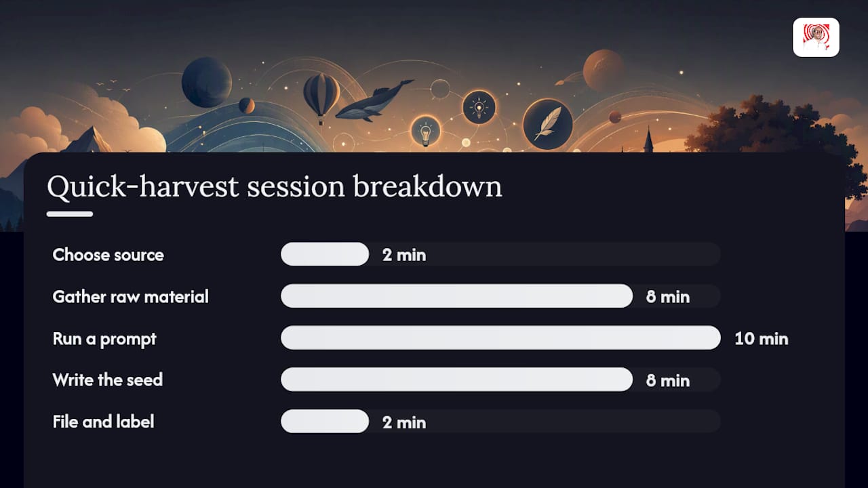Click the white underline beneath the heading
868x488 pixels.
pos(70,214)
